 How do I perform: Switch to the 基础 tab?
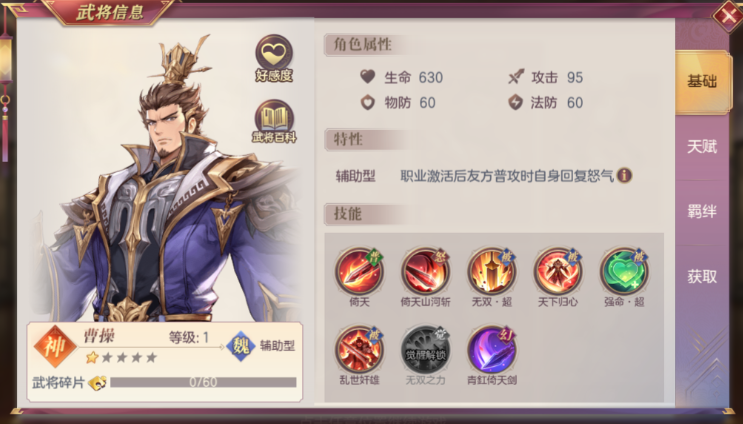click(x=702, y=81)
